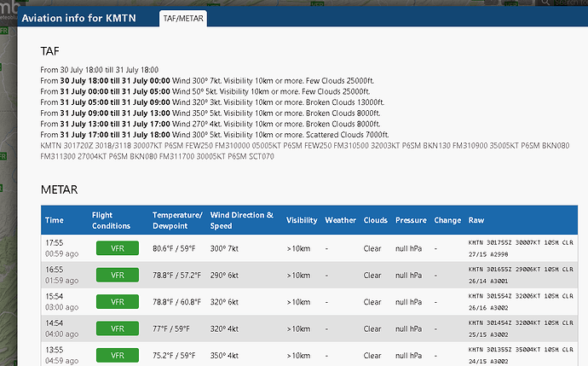The height and width of the screenshot is (366, 588).
Task: Click the 17:55 METAR row timestamp
Action: click(55, 243)
